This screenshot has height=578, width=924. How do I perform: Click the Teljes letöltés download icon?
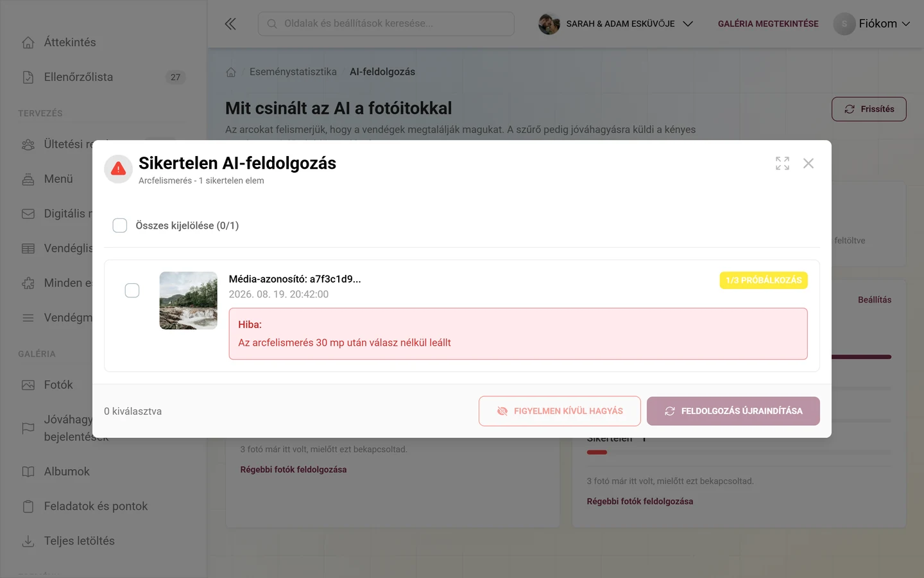pos(28,541)
